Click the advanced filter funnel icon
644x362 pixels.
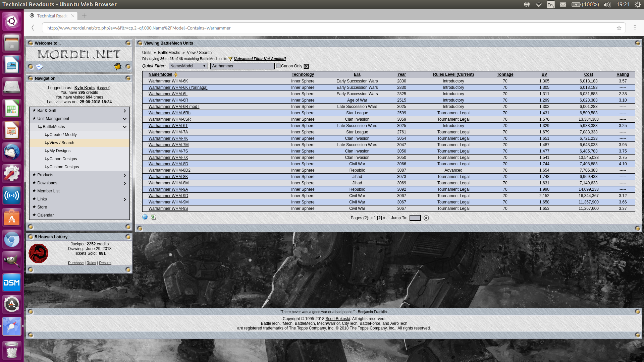230,59
